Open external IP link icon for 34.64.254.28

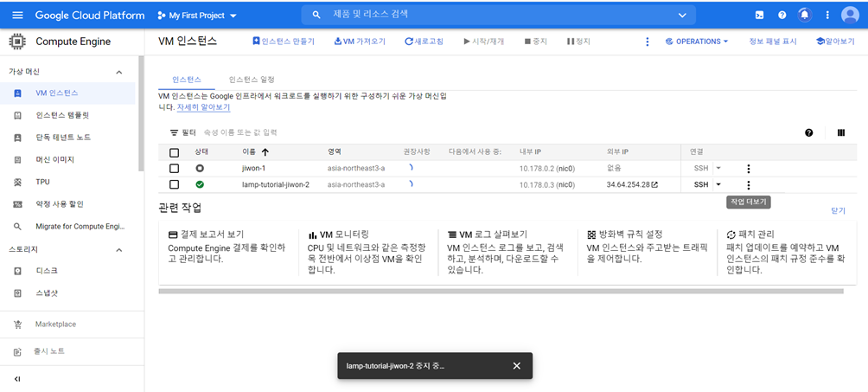[655, 184]
